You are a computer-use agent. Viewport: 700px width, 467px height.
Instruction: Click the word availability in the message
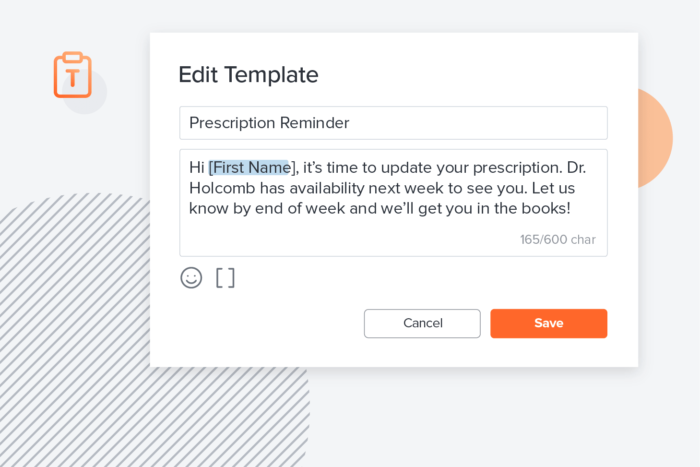(x=327, y=188)
